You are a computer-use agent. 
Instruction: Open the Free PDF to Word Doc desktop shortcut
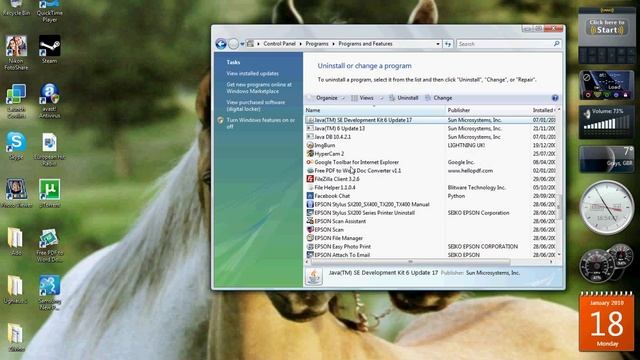point(49,245)
